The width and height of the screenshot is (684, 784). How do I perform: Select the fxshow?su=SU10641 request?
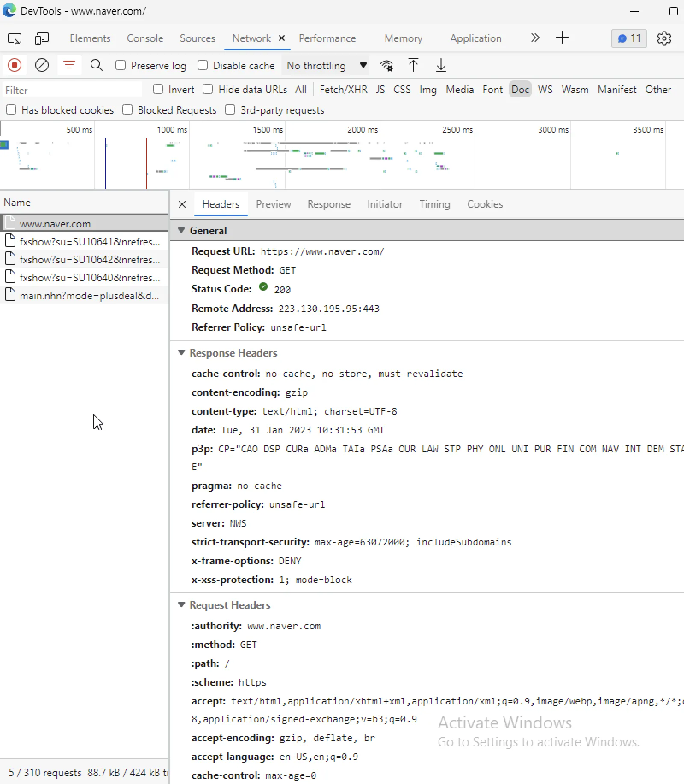click(84, 242)
